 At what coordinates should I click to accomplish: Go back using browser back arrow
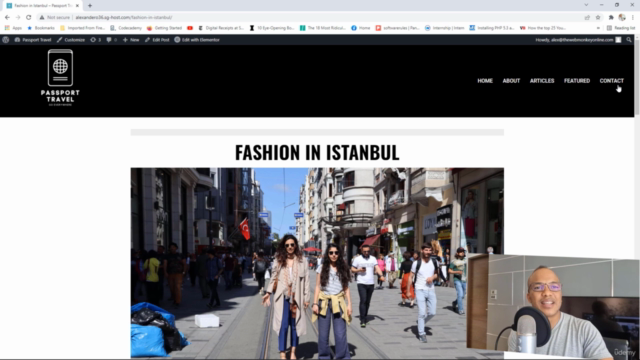7,18
